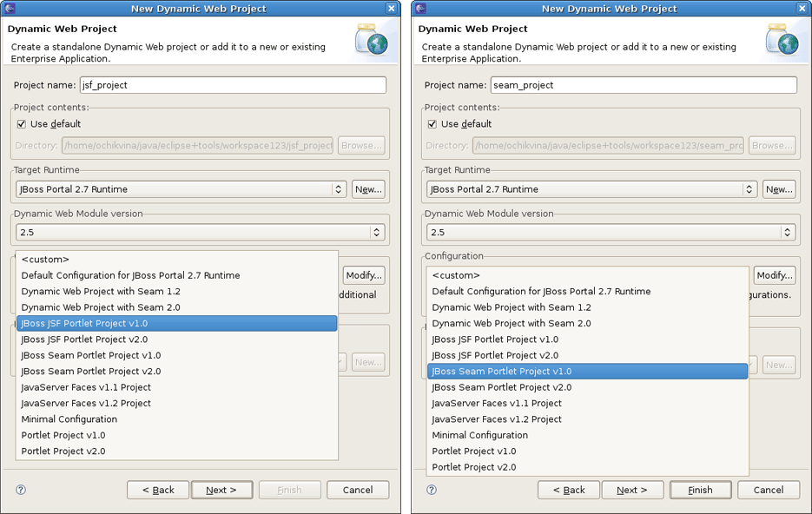Toggle Use default checkbox in jsf_project dialog
This screenshot has width=812, height=514.
(x=22, y=124)
